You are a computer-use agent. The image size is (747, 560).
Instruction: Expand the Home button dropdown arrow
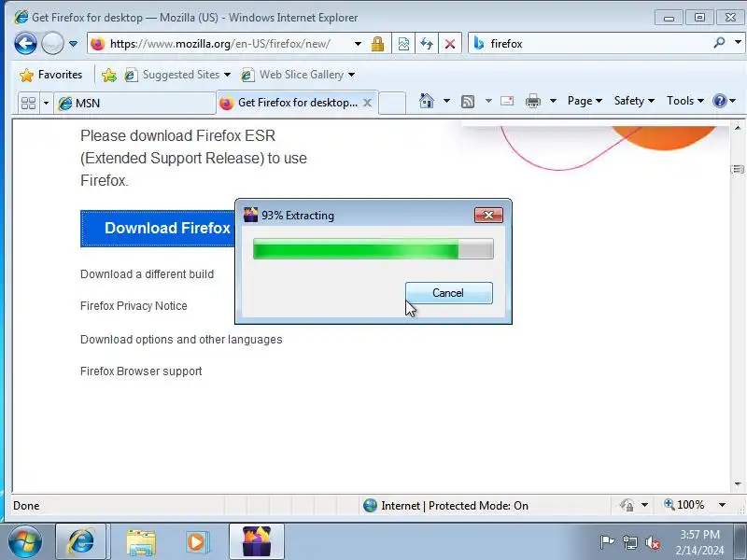click(446, 101)
